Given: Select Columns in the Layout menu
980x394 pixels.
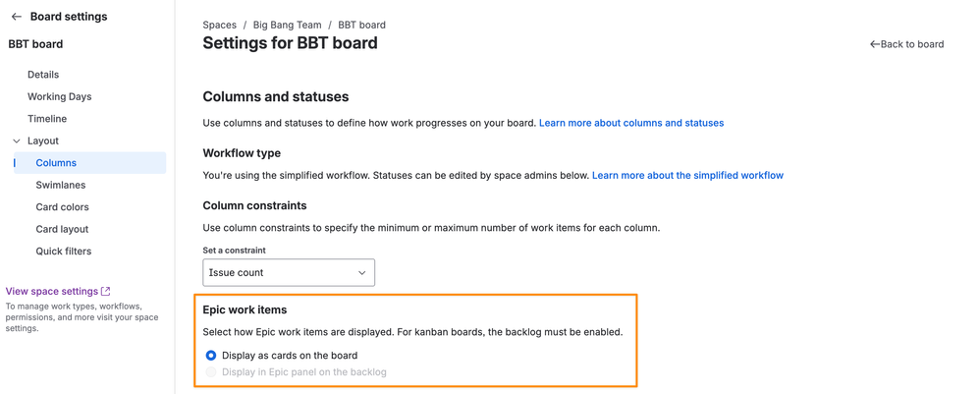Looking at the screenshot, I should pyautogui.click(x=56, y=163).
